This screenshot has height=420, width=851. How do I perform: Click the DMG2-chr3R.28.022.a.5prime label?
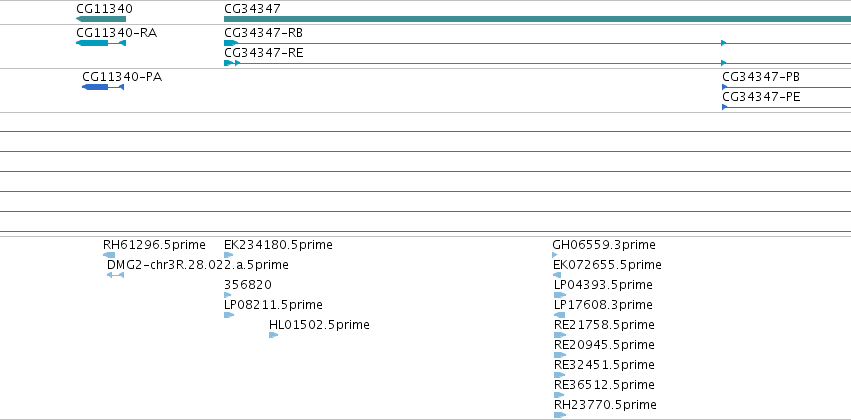click(x=198, y=265)
